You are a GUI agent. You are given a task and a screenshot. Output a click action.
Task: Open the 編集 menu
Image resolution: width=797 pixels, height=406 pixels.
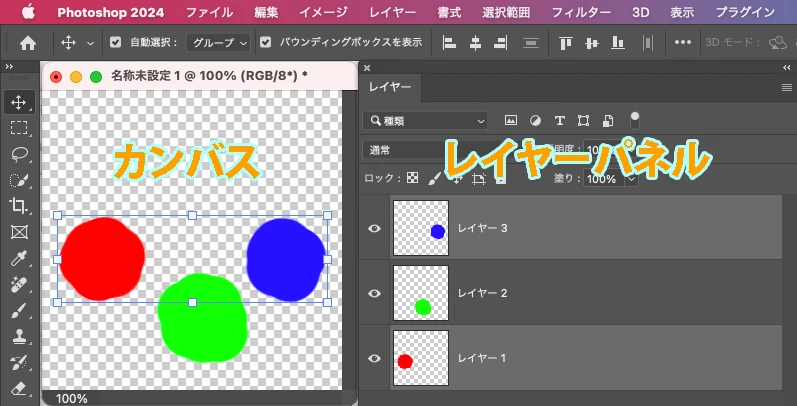click(x=266, y=12)
